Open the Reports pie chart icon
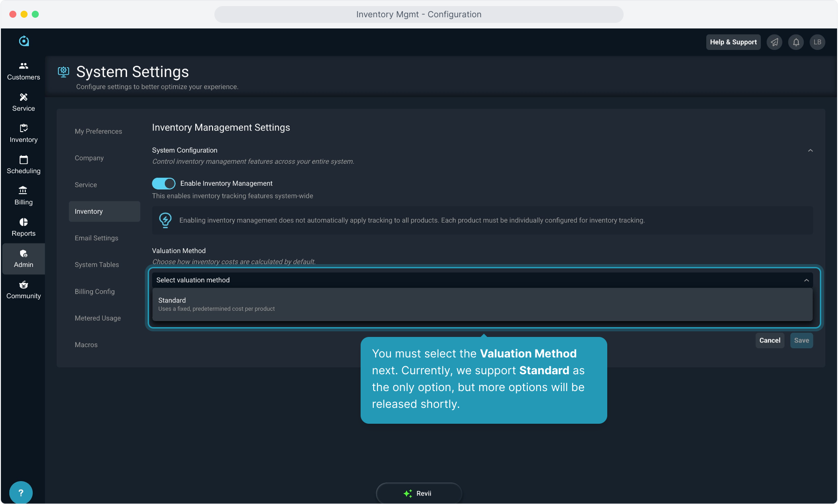The image size is (838, 504). [x=23, y=222]
